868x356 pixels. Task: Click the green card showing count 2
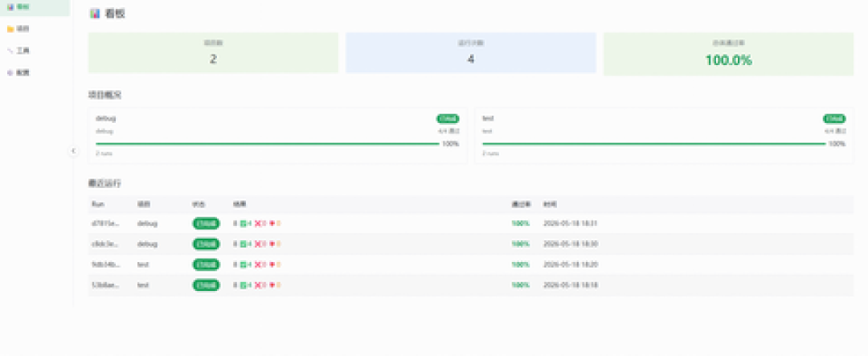tap(213, 52)
